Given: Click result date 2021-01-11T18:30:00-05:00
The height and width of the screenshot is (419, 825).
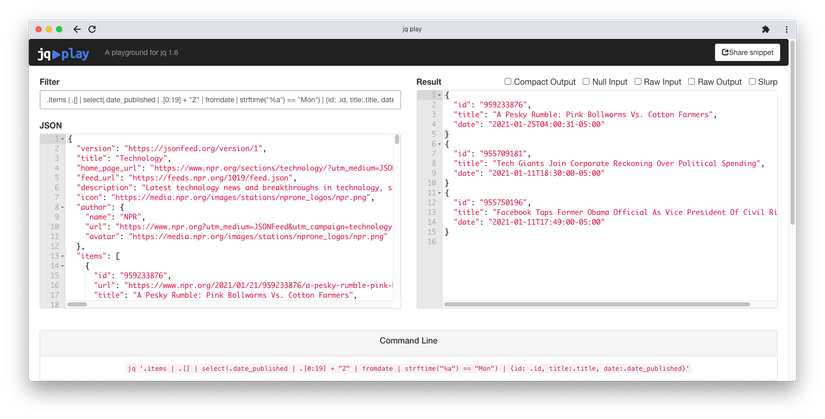Looking at the screenshot, I should click(529, 173).
